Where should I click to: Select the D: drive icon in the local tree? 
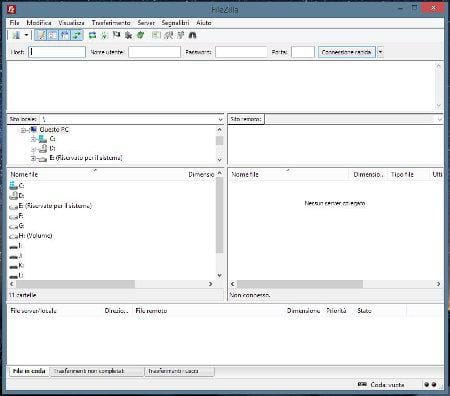point(42,149)
